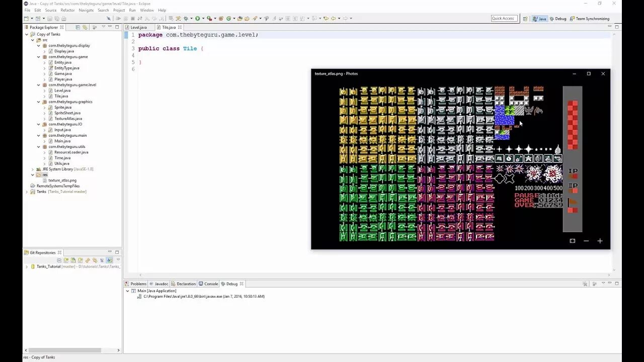Toggle Link with Editor in Git Repositories
This screenshot has height=362, width=644.
pyautogui.click(x=95, y=260)
